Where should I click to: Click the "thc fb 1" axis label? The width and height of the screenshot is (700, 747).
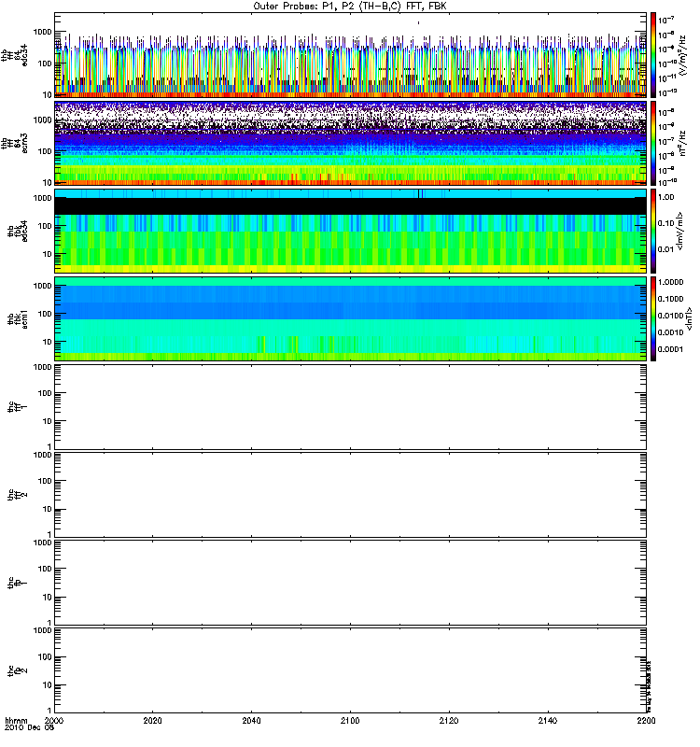[x=17, y=583]
